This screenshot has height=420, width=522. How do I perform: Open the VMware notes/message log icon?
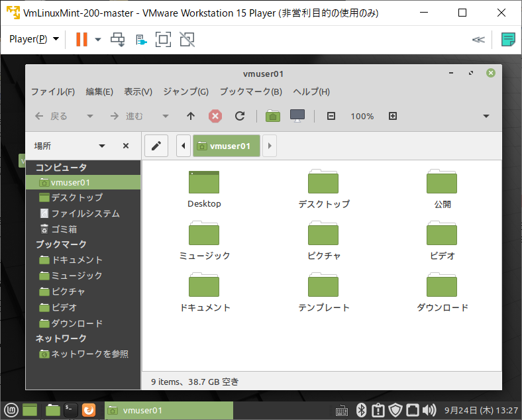coord(508,39)
